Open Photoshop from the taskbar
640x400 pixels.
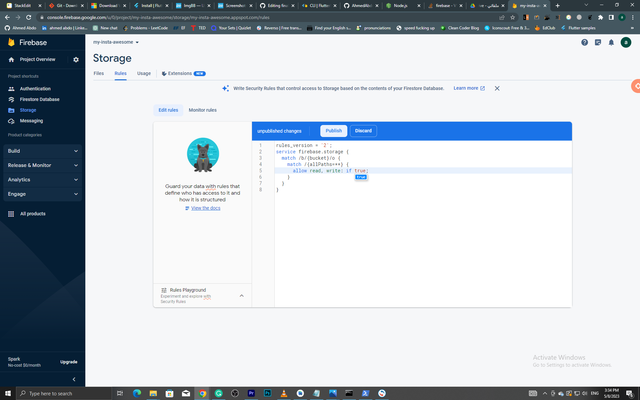pos(267,393)
